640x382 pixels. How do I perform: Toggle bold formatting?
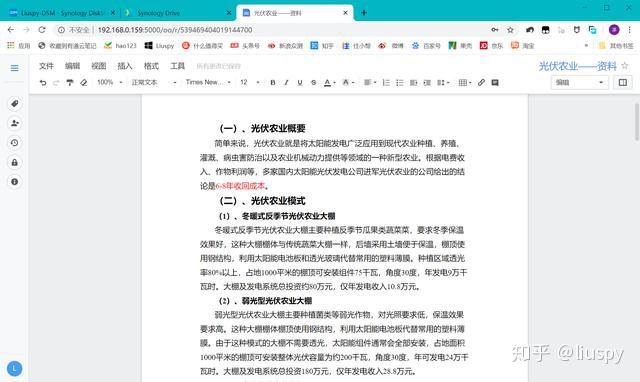point(273,83)
